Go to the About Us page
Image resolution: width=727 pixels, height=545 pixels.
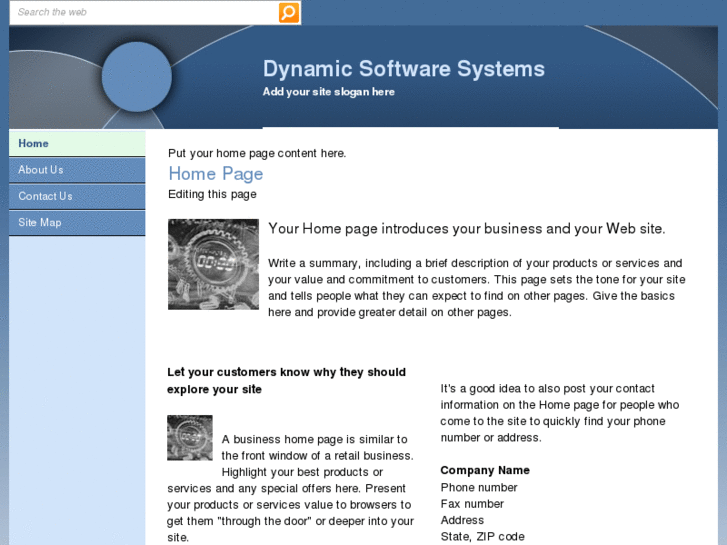(77, 170)
